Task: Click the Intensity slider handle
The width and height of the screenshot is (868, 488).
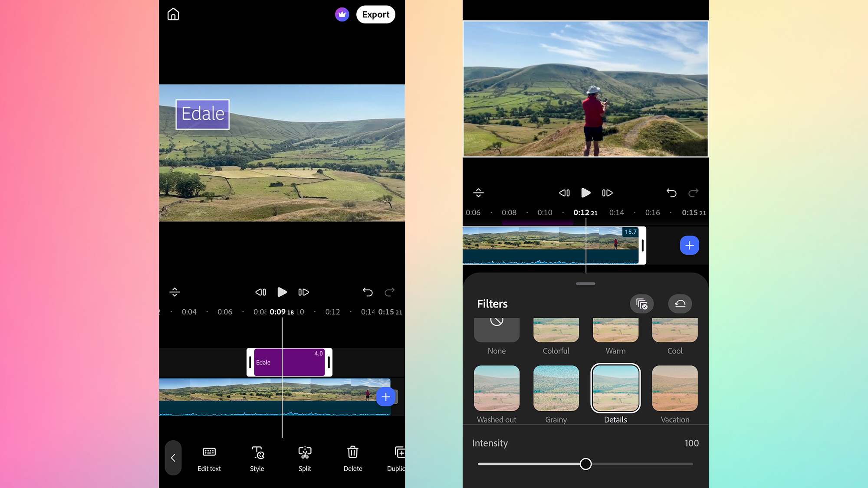Action: 585,464
